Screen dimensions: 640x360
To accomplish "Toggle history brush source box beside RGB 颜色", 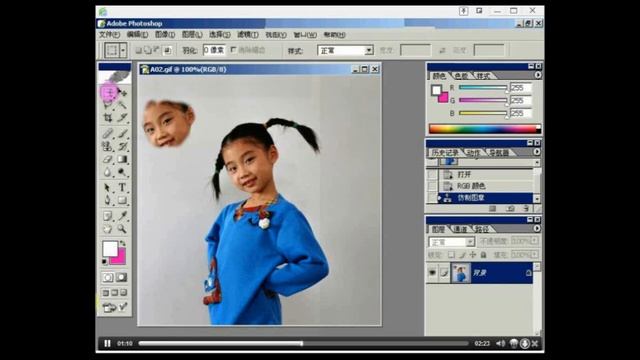I will (x=432, y=186).
